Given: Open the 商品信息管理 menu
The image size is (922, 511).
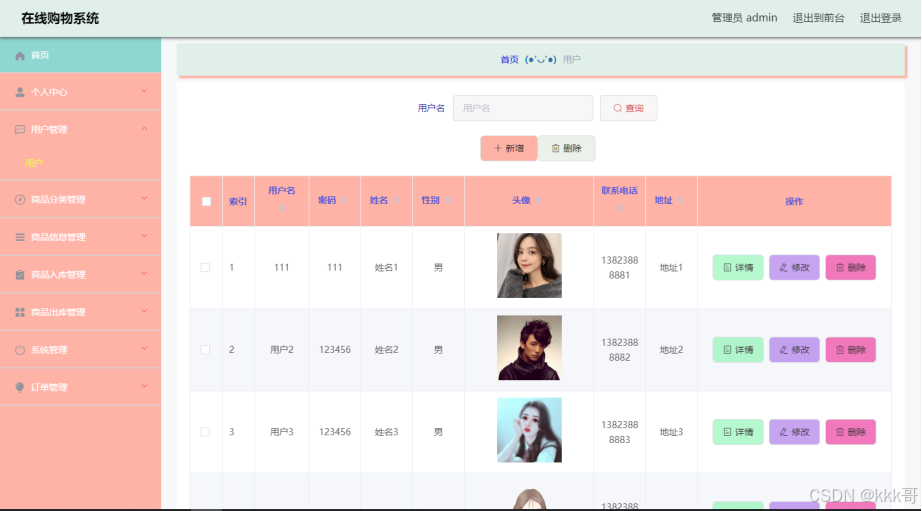Looking at the screenshot, I should (81, 237).
